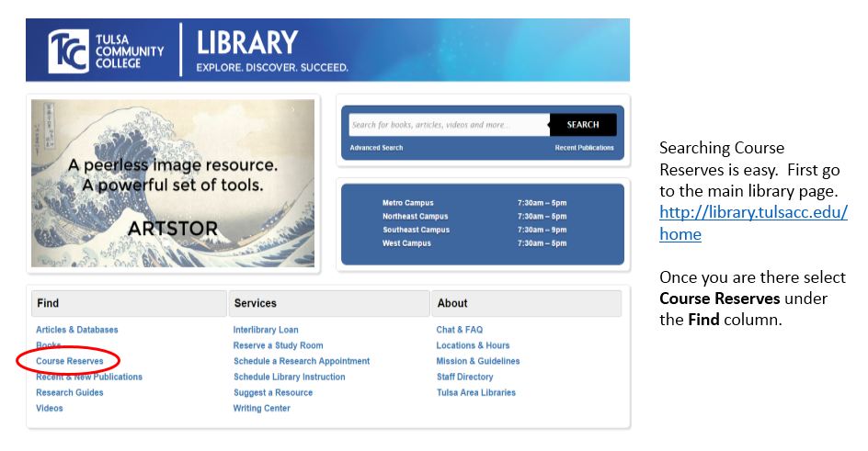This screenshot has height=451, width=868.
Task: Select the Northeast Campus hours row
Action: (x=474, y=216)
